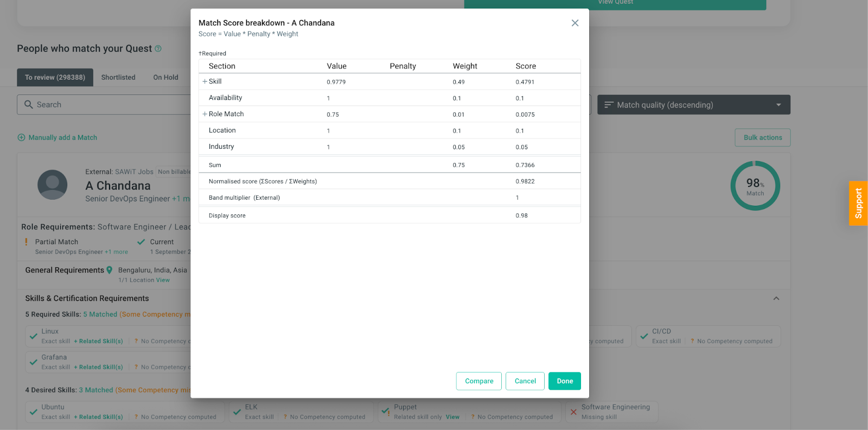Click the Cancel button in dialog
Screen dimensions: 868x430
[x=525, y=381]
